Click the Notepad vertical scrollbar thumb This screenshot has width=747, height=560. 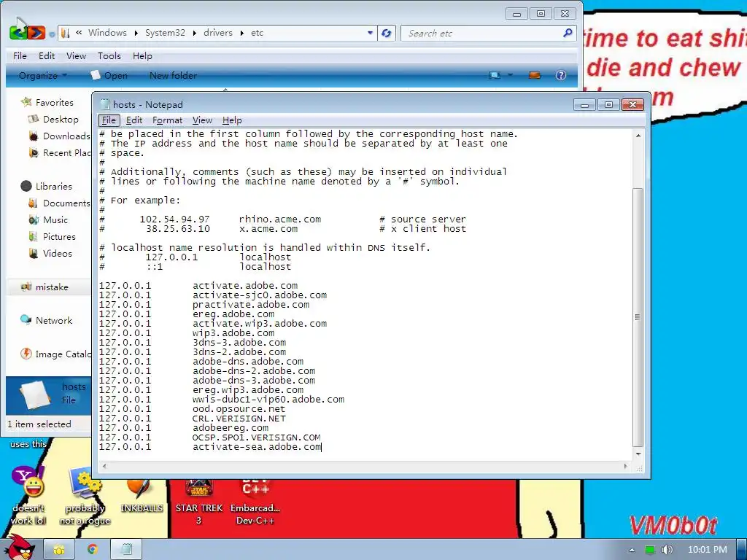pyautogui.click(x=638, y=317)
